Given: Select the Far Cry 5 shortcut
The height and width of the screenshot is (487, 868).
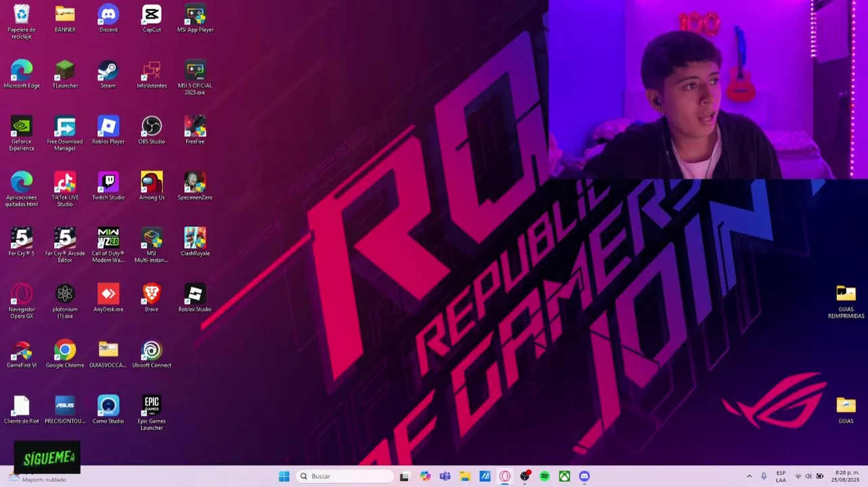Looking at the screenshot, I should pos(22,242).
